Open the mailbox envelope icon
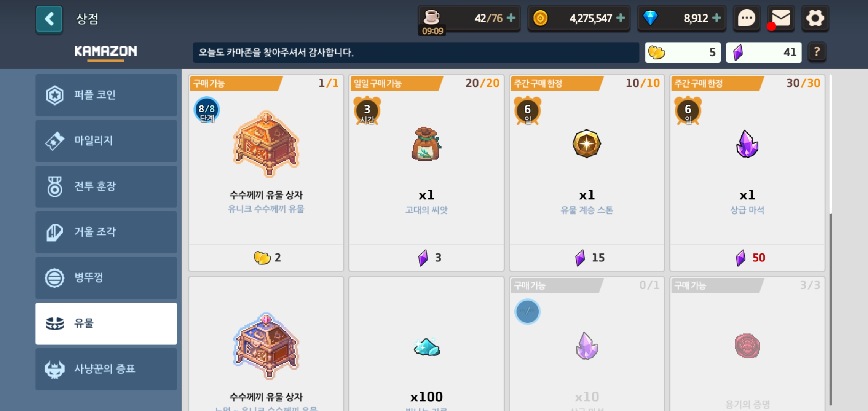This screenshot has width=868, height=411. pos(781,18)
